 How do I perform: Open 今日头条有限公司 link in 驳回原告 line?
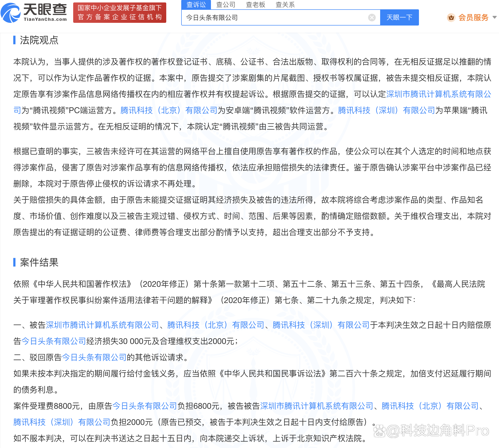click(x=94, y=357)
